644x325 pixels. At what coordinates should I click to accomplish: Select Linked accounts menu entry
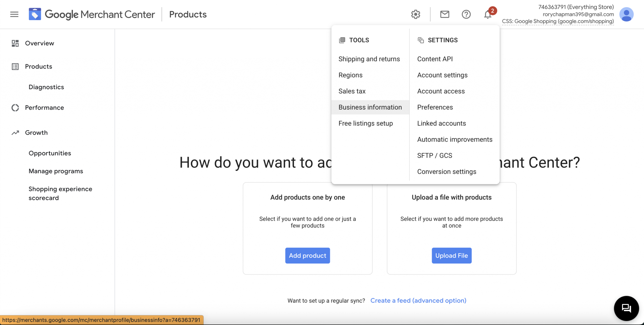pos(441,123)
